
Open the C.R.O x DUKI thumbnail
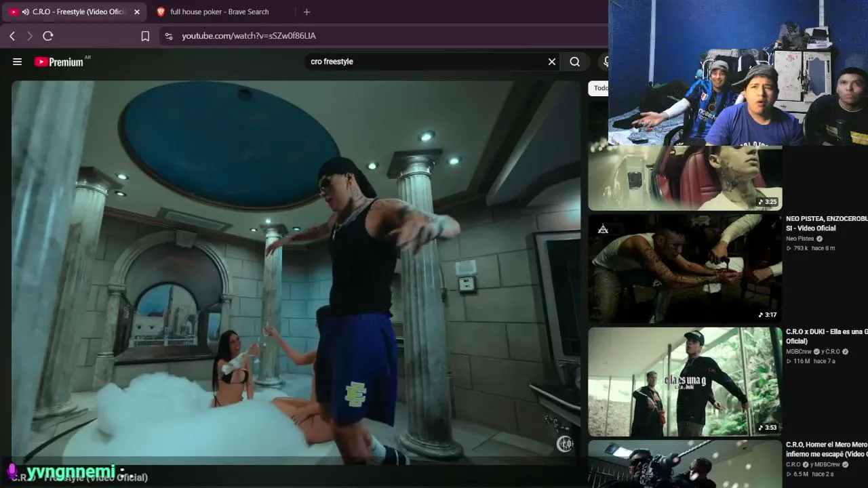(685, 382)
